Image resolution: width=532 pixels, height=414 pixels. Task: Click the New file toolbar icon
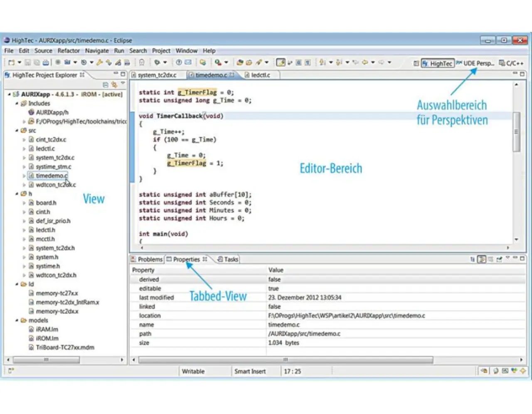[x=11, y=63]
